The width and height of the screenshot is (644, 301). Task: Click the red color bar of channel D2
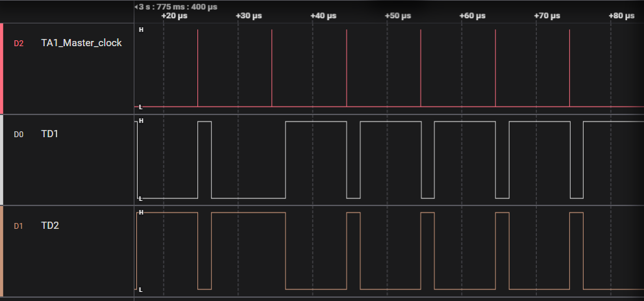[x=2, y=68]
